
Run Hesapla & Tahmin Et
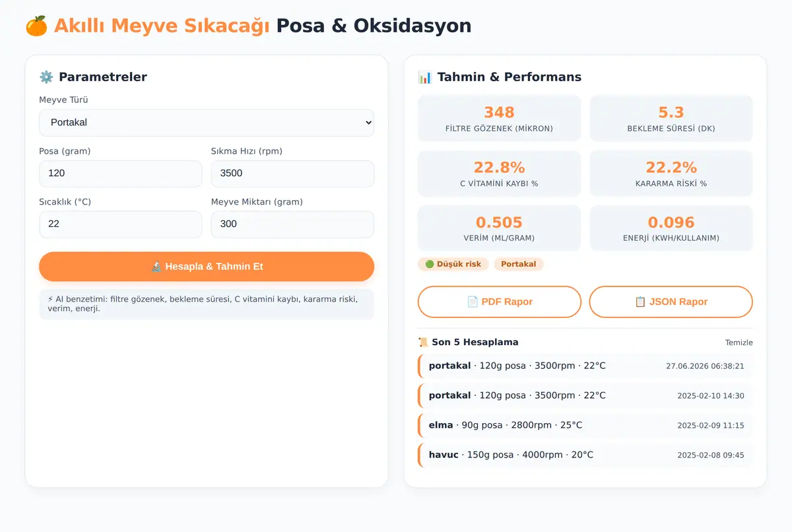click(x=207, y=267)
